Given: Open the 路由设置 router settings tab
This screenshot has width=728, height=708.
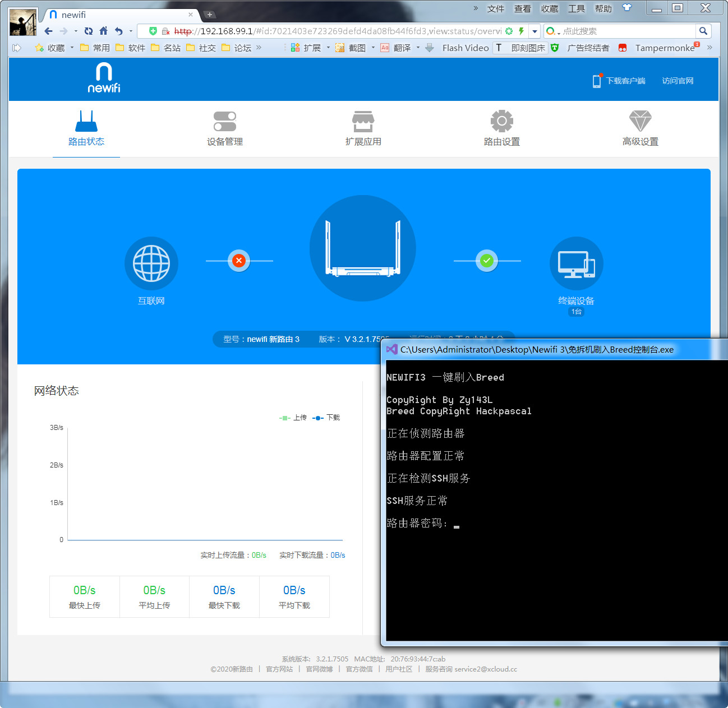Looking at the screenshot, I should pyautogui.click(x=502, y=128).
